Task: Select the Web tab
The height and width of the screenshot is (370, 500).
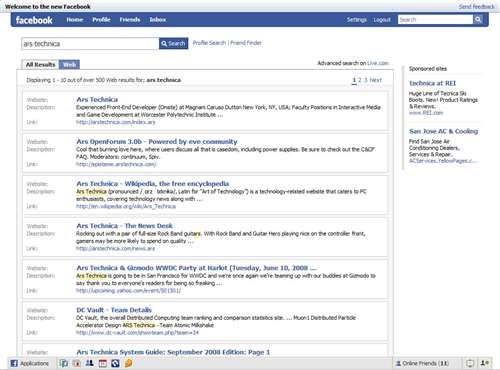Action: (69, 65)
